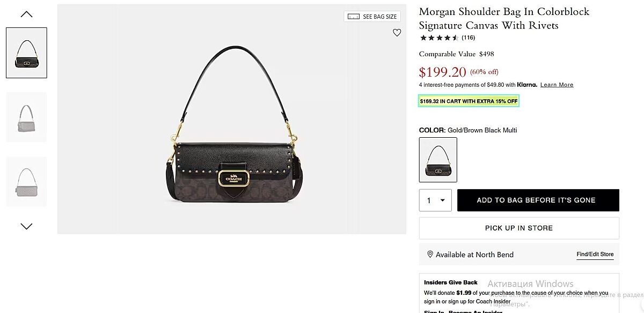
Task: Click the bag size ruler icon
Action: [x=354, y=17]
